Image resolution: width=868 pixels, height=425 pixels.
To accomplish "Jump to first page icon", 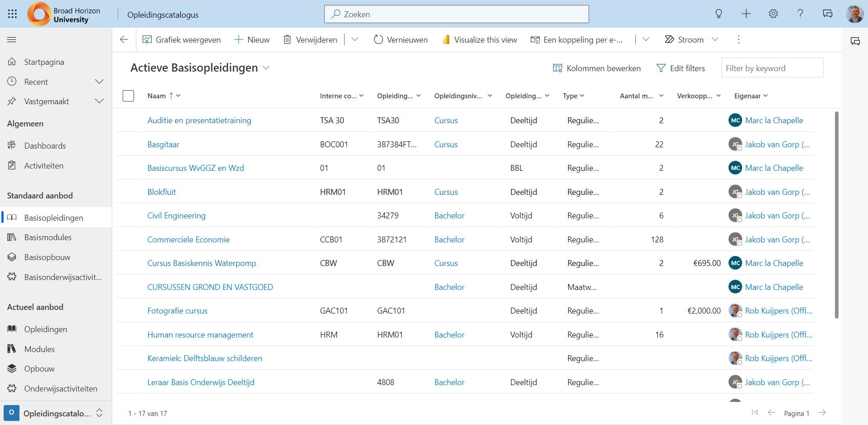I will click(x=755, y=412).
